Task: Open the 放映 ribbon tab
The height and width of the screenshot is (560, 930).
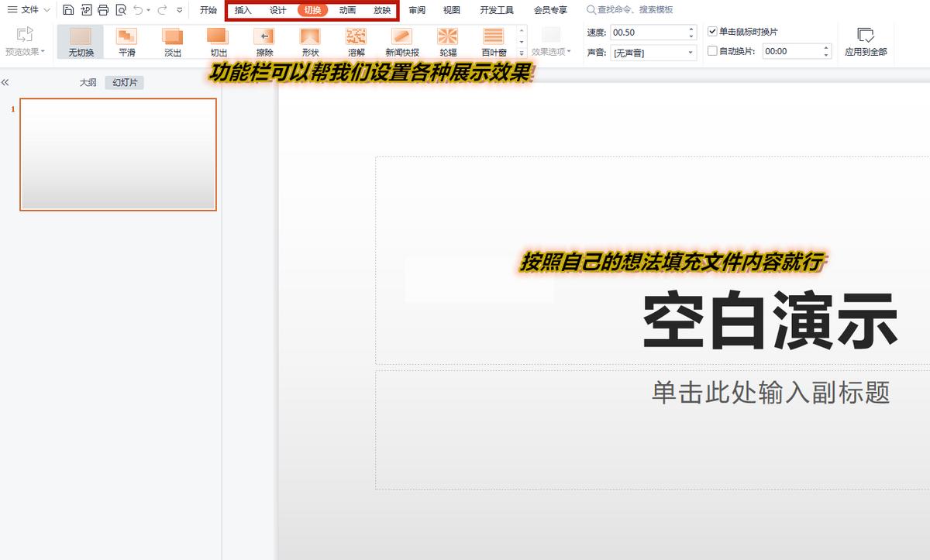Action: click(381, 11)
